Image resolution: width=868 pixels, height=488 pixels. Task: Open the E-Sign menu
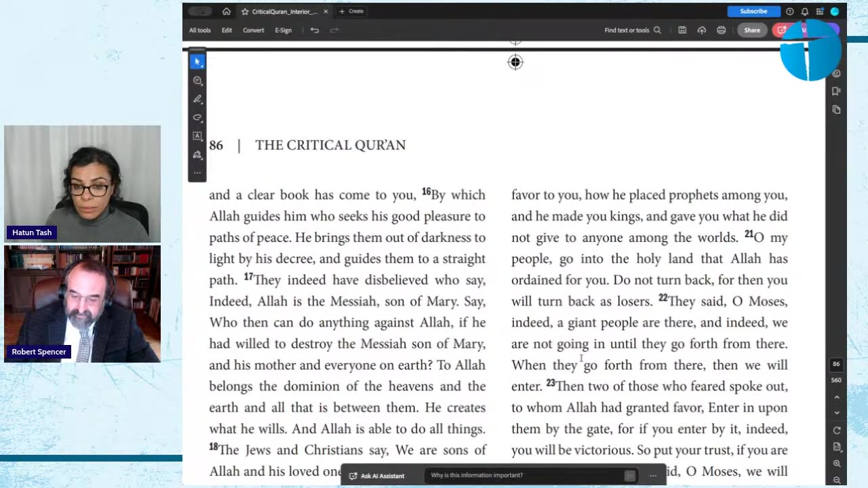pos(283,30)
